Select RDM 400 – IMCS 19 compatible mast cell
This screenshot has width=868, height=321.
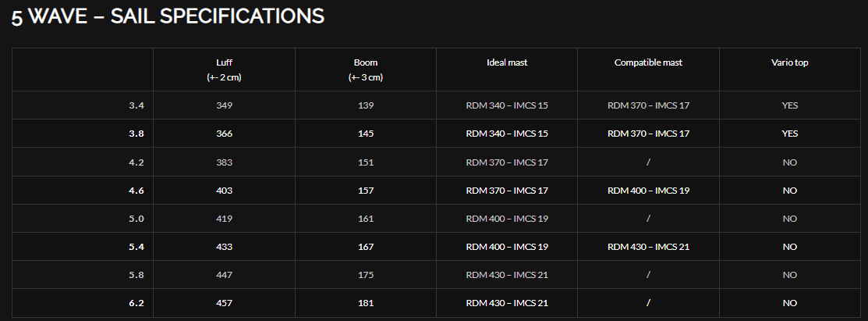point(648,191)
